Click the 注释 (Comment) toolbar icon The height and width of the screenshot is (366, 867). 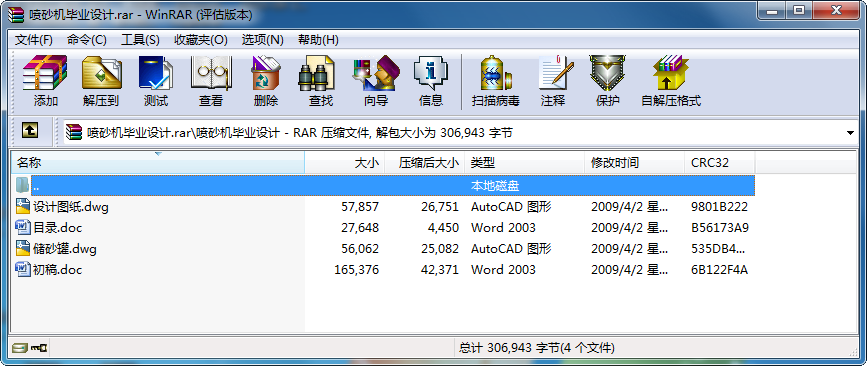click(556, 73)
